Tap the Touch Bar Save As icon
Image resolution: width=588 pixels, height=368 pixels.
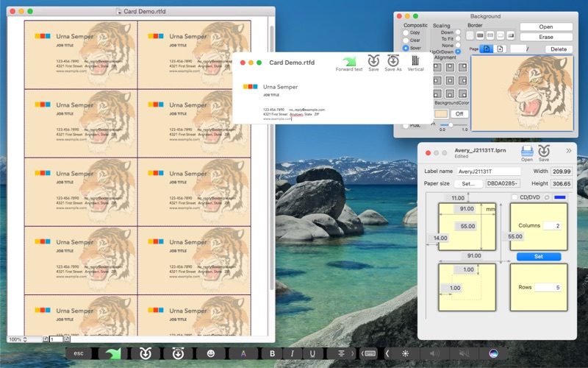tap(178, 353)
